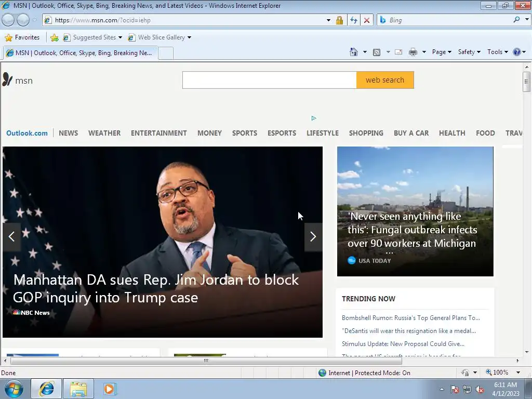Click the Home icon in command bar
532x399 pixels.
(353, 52)
